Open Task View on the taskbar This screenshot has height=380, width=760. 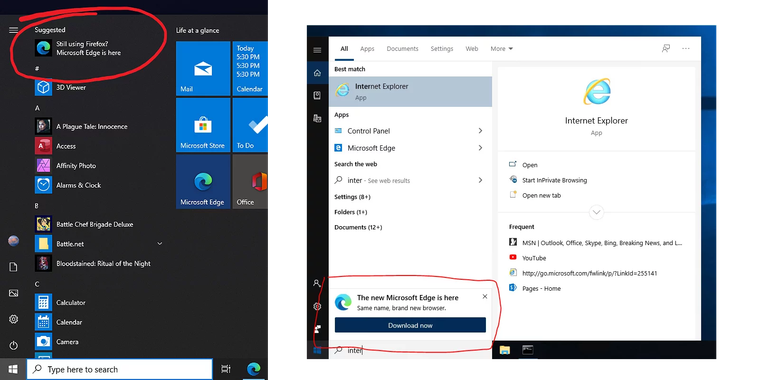[x=226, y=369]
